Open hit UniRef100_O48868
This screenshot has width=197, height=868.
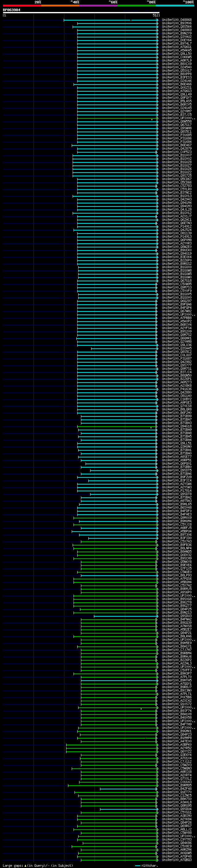[x=176, y=20]
